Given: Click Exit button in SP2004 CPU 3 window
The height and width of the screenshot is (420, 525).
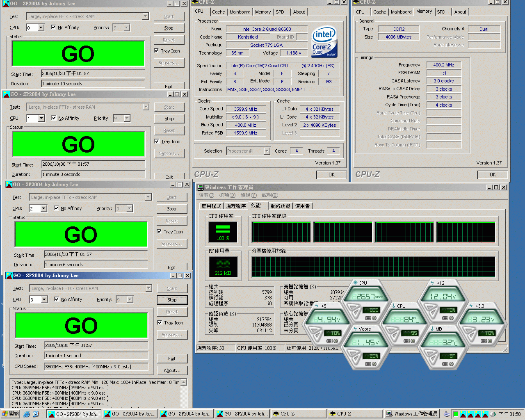Looking at the screenshot, I should pos(172,358).
